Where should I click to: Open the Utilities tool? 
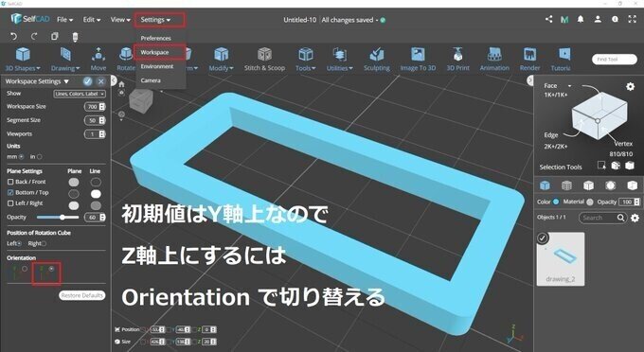(339, 60)
